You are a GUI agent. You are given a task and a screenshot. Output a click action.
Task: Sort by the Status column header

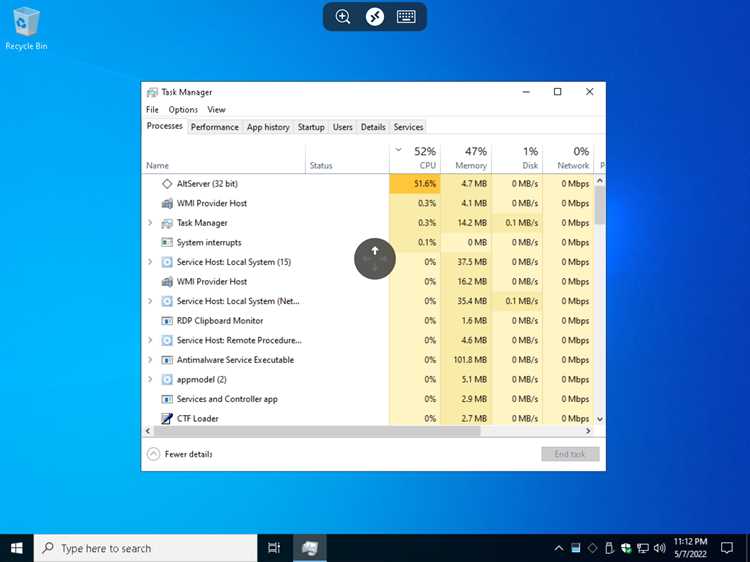(x=347, y=158)
